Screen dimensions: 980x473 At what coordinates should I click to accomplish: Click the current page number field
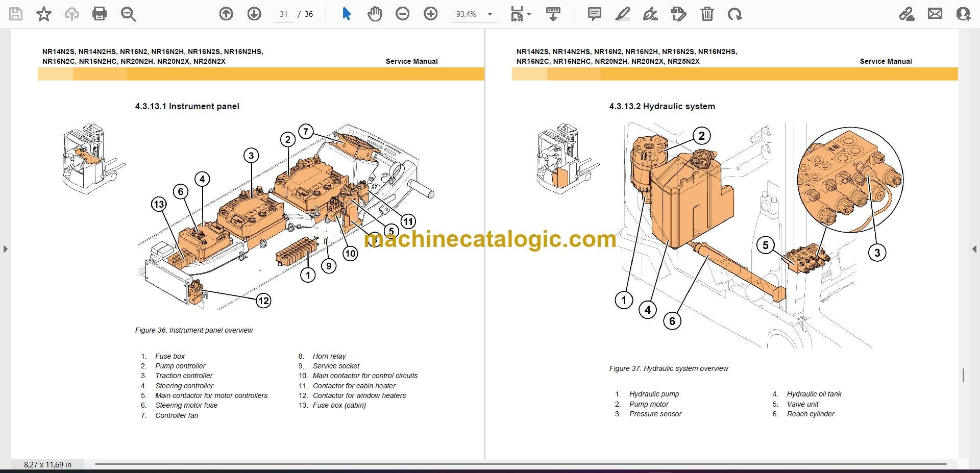click(284, 14)
